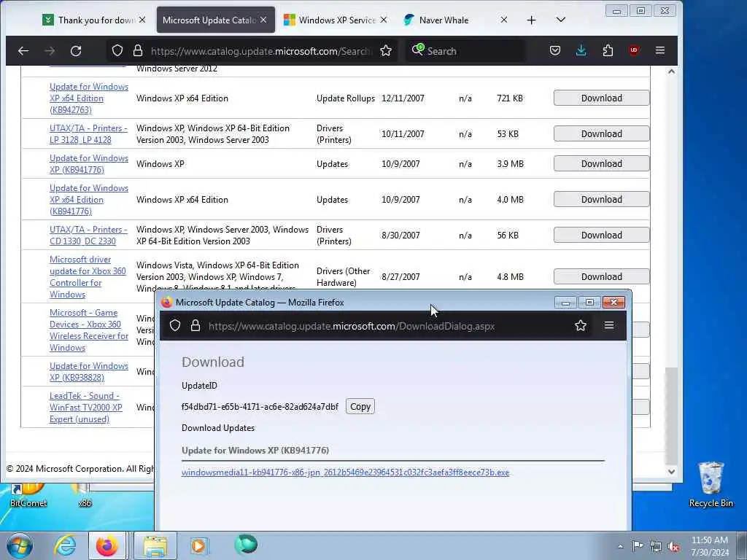The width and height of the screenshot is (747, 560).
Task: Download Windows XP x64 KB941776 4.0 MB update
Action: tap(601, 200)
